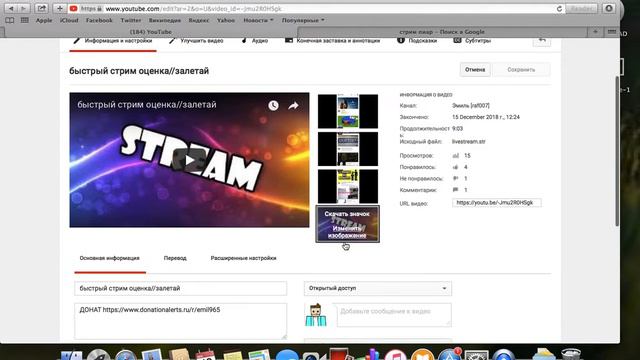Click Отмена button

pos(475,69)
